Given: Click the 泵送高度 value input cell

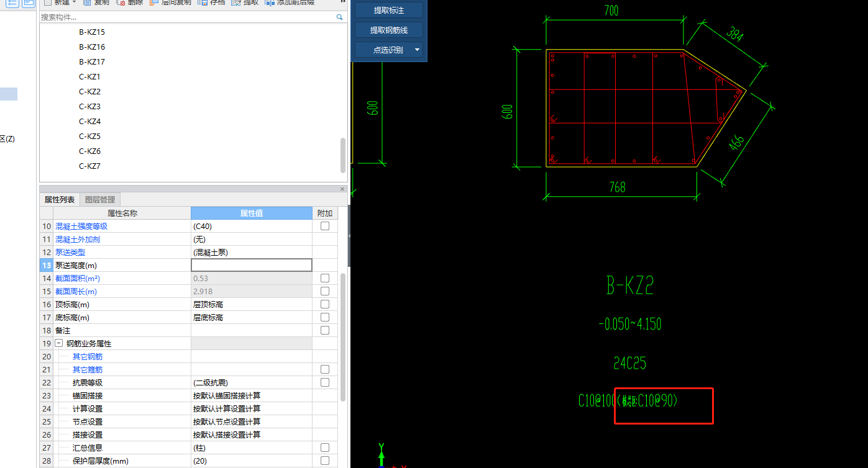Looking at the screenshot, I should [x=251, y=265].
